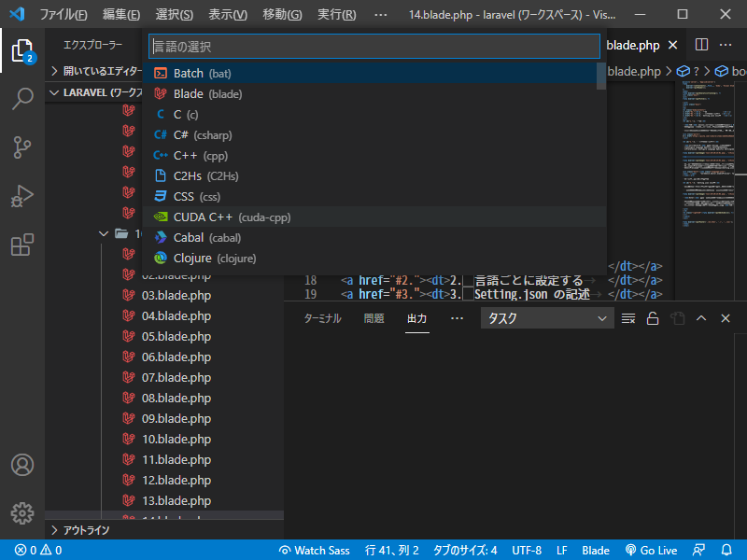
Task: Open the Accounts icon in activity bar
Action: pos(22,465)
